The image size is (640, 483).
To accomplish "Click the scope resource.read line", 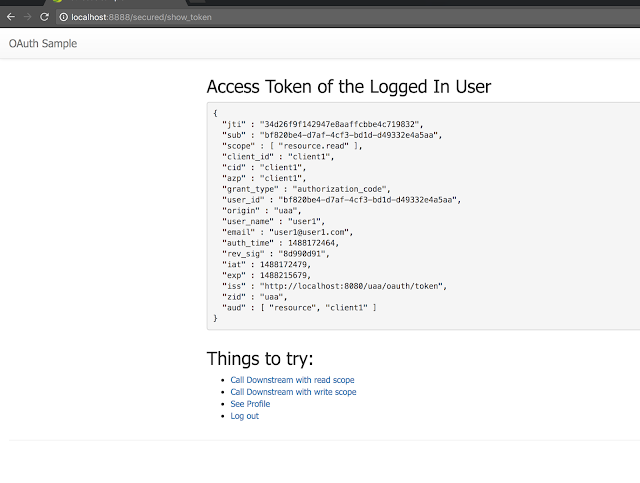I will click(292, 145).
